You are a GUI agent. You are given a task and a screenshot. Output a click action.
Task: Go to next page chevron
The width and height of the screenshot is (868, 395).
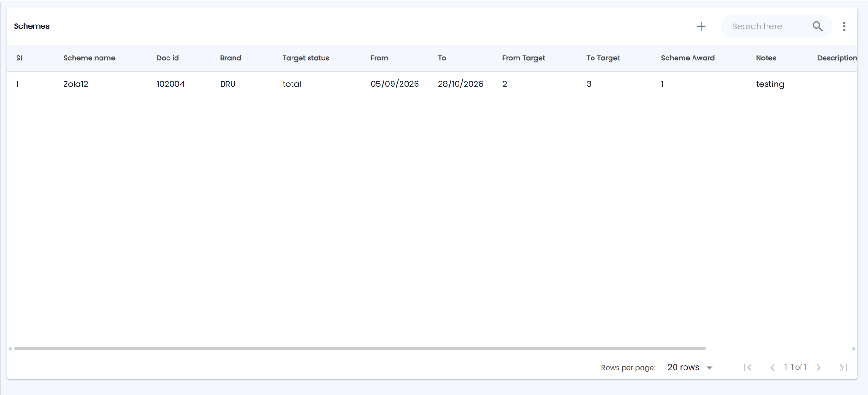pyautogui.click(x=818, y=368)
